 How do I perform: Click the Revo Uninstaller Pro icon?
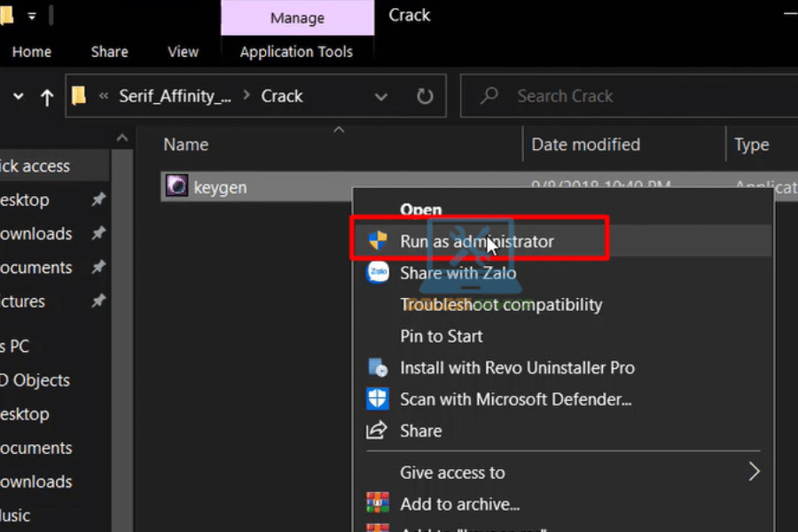coord(378,368)
